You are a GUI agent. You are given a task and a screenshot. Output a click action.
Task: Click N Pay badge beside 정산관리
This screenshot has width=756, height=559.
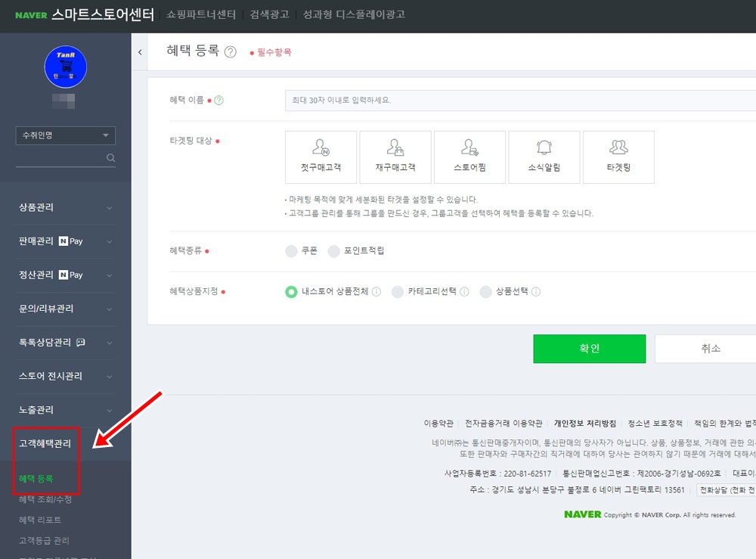[x=71, y=275]
